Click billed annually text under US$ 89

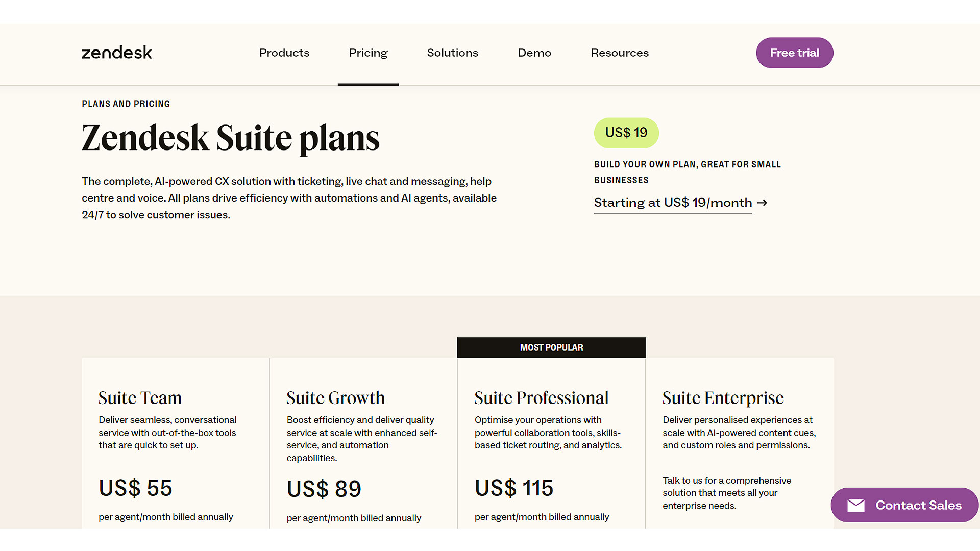coord(354,518)
